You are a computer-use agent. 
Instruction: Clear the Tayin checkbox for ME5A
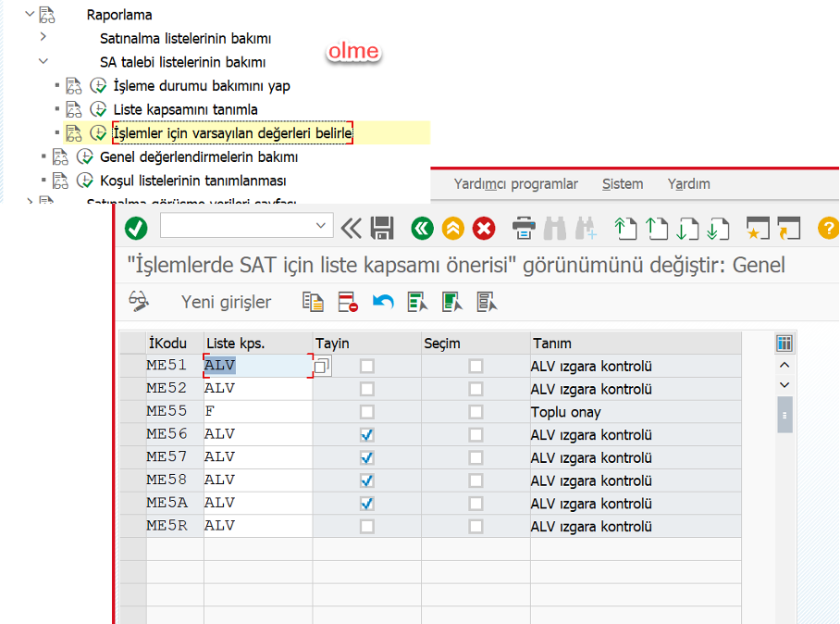[x=367, y=504]
